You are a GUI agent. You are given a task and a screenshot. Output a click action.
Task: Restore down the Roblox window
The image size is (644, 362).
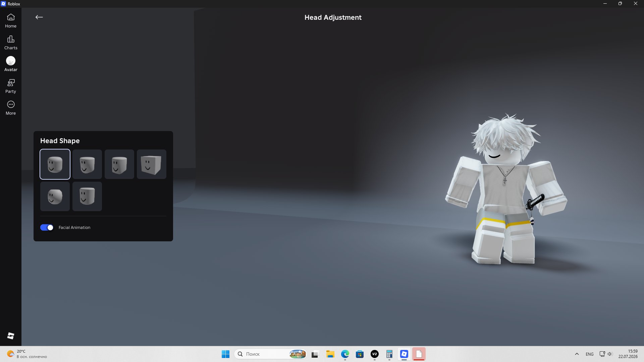click(620, 4)
